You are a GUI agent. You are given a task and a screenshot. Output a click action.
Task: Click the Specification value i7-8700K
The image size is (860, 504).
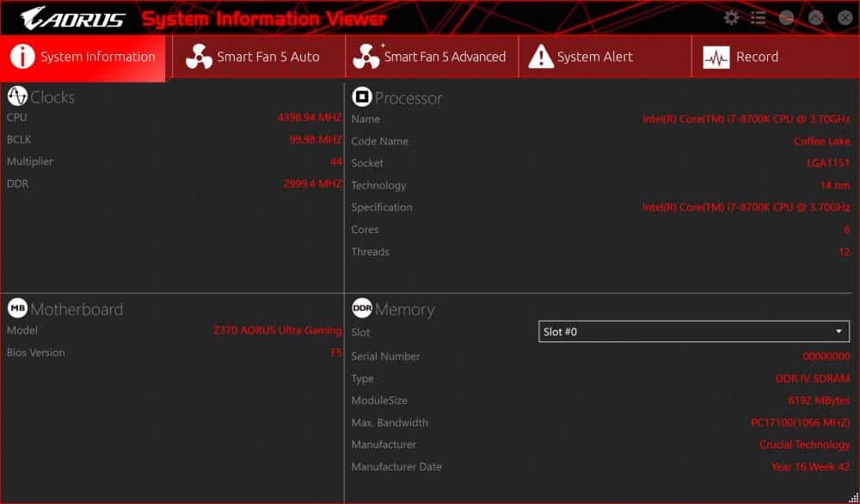point(746,207)
